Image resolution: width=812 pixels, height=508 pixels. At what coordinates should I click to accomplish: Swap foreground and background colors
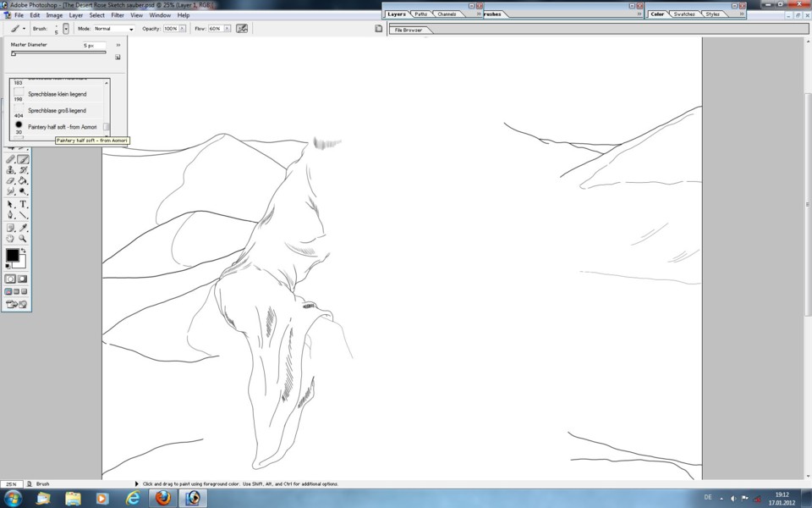23,250
